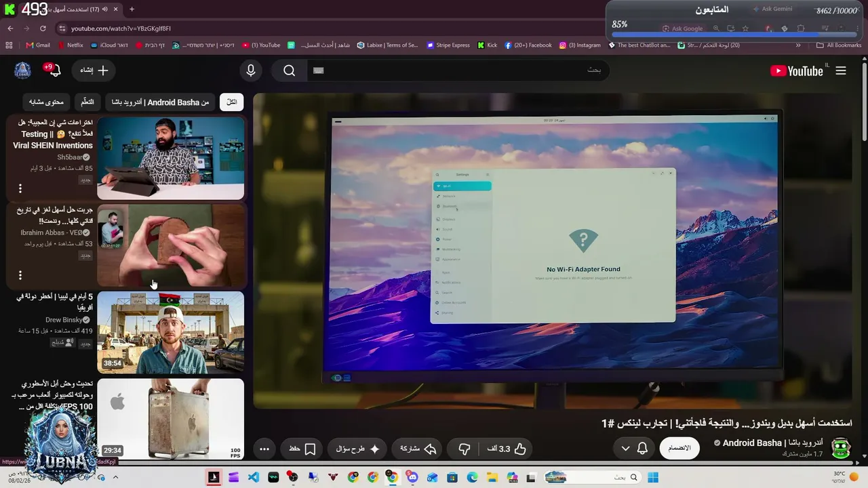Click the 'طرح سؤال' ask button
This screenshot has width=868, height=488.
pos(357,449)
